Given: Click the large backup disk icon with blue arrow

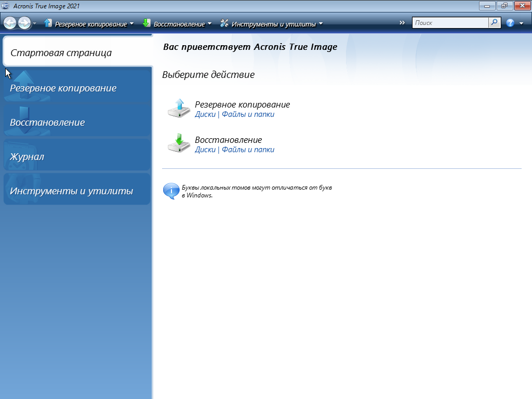Looking at the screenshot, I should tap(179, 108).
